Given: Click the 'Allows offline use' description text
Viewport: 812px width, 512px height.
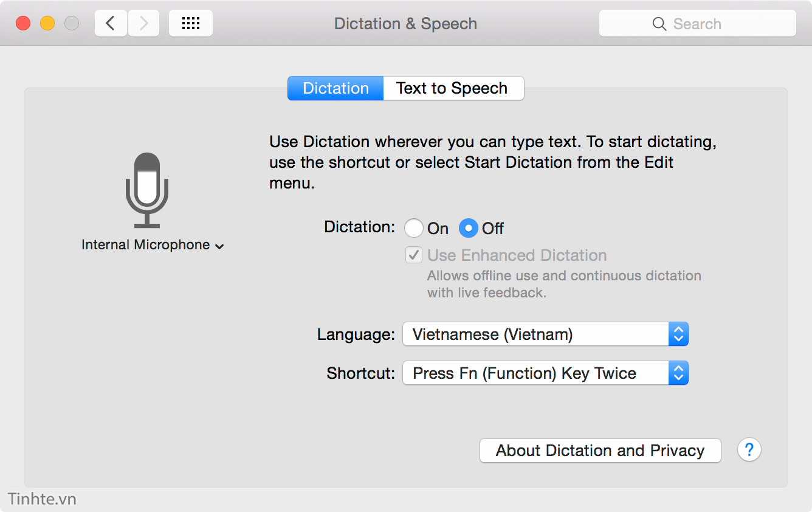Looking at the screenshot, I should [564, 284].
